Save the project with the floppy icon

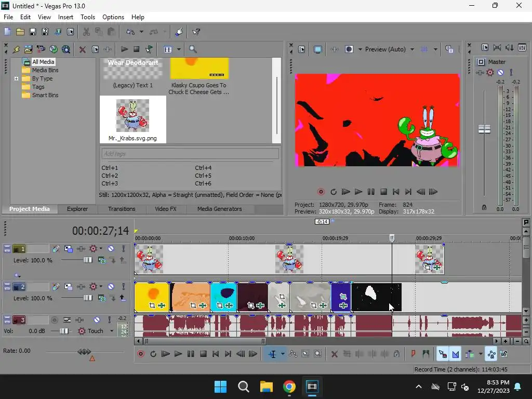[33, 32]
